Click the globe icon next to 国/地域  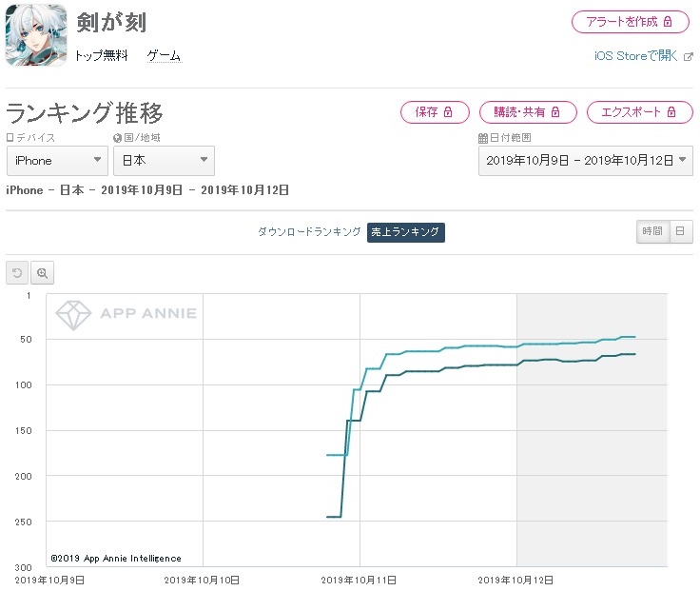pyautogui.click(x=117, y=138)
